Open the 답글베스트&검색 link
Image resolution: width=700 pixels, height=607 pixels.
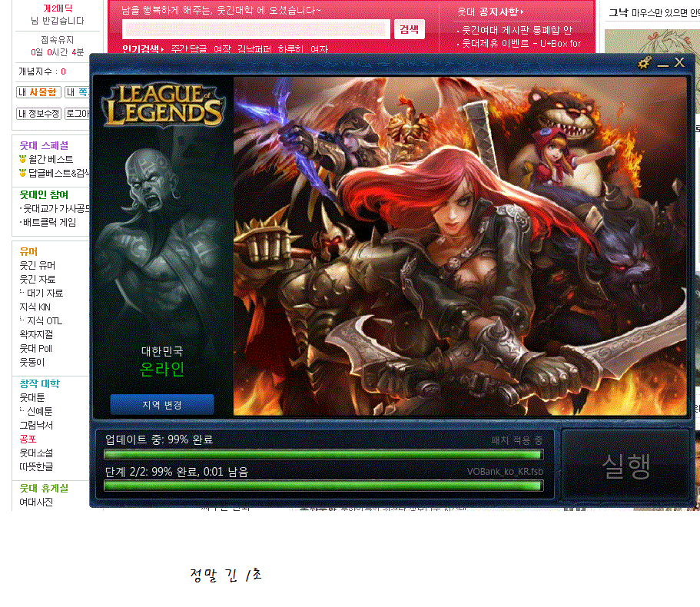[x=59, y=173]
